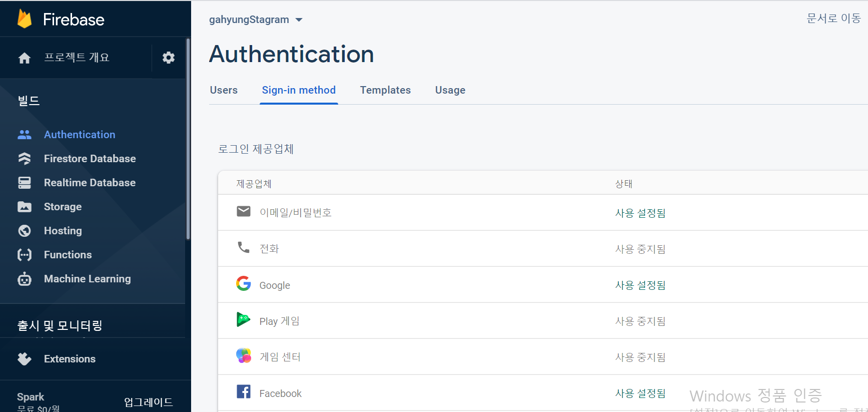Click the gahyungStagram project name
The width and height of the screenshot is (868, 412).
click(x=249, y=20)
